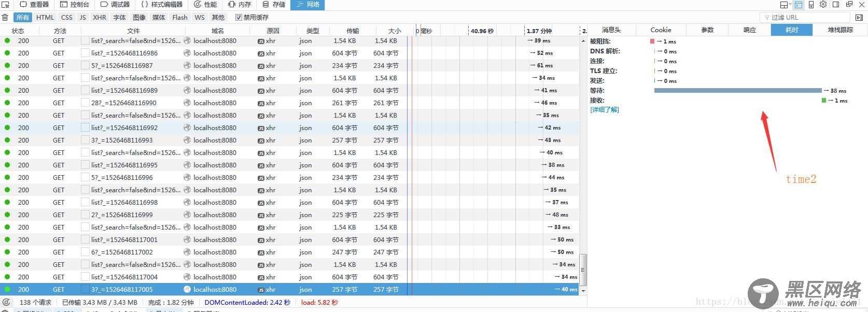Sort by the 大小 (Size) column header
868x312 pixels.
coord(395,31)
